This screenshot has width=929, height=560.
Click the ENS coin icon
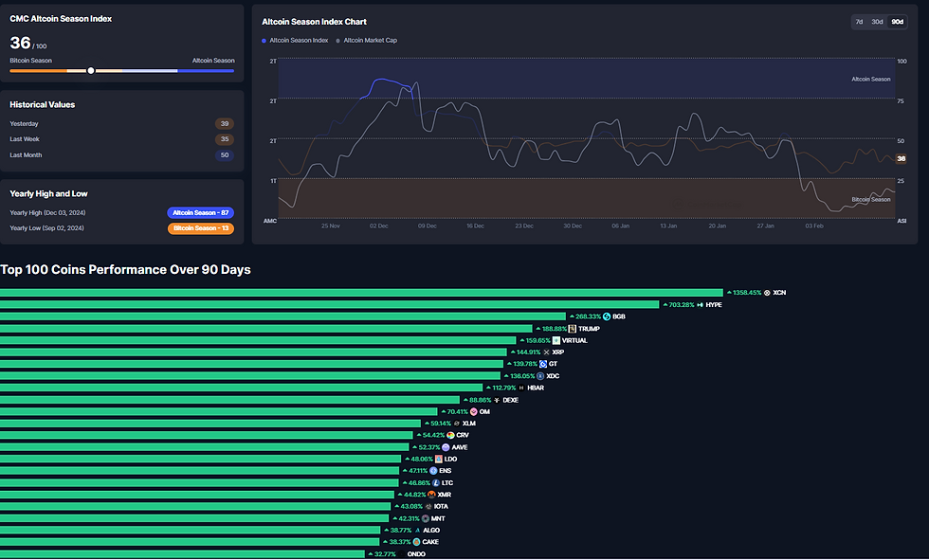point(434,471)
